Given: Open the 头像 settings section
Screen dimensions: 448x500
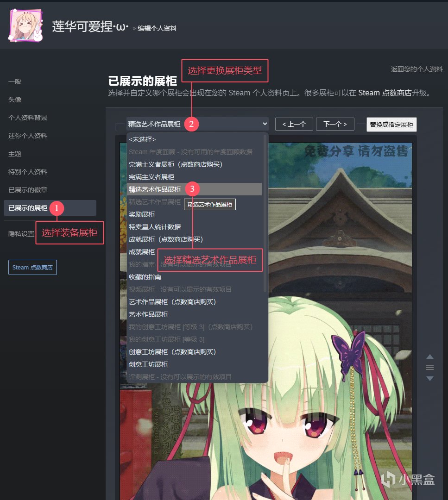Looking at the screenshot, I should (x=15, y=100).
